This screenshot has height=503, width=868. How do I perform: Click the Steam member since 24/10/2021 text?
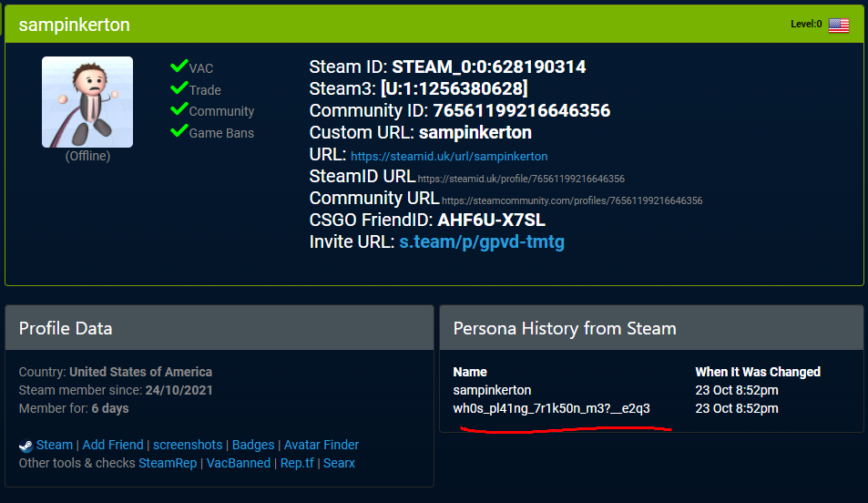point(116,390)
